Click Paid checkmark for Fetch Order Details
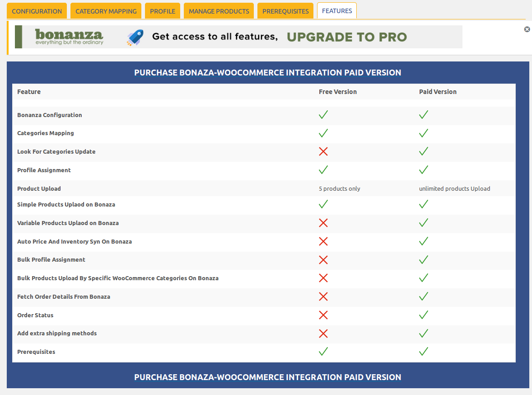The width and height of the screenshot is (532, 395). [424, 296]
